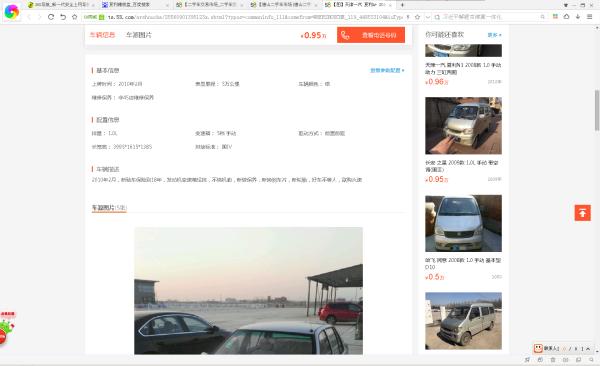Open the blue parameters link in 基本信息
The image size is (600, 366).
387,70
